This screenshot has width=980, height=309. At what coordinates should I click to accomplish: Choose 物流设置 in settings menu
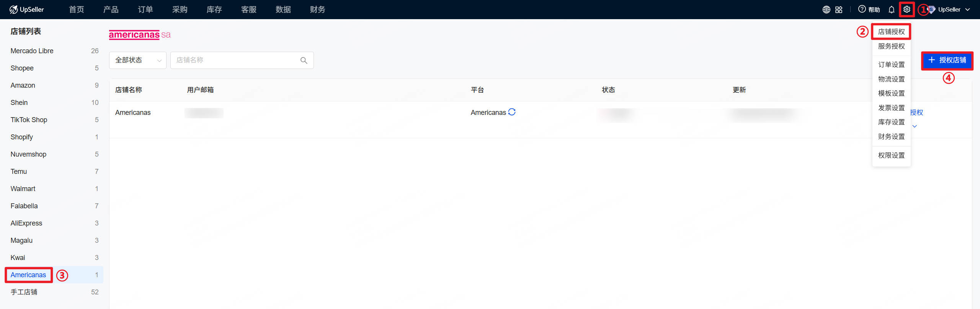click(891, 79)
